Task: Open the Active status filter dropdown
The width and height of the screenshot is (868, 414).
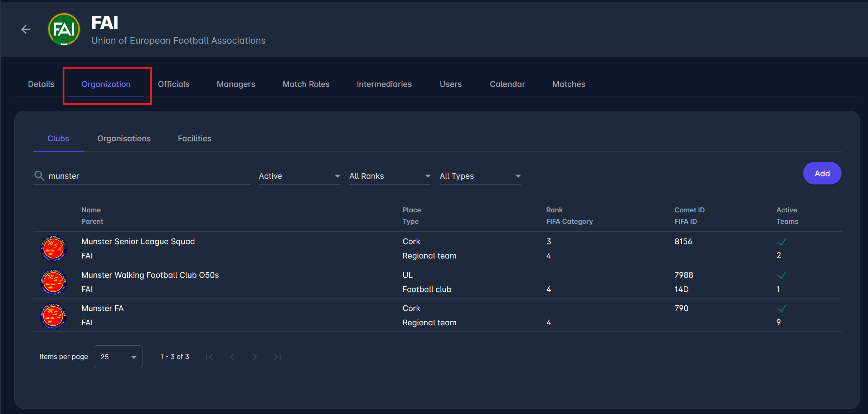Action: (299, 176)
